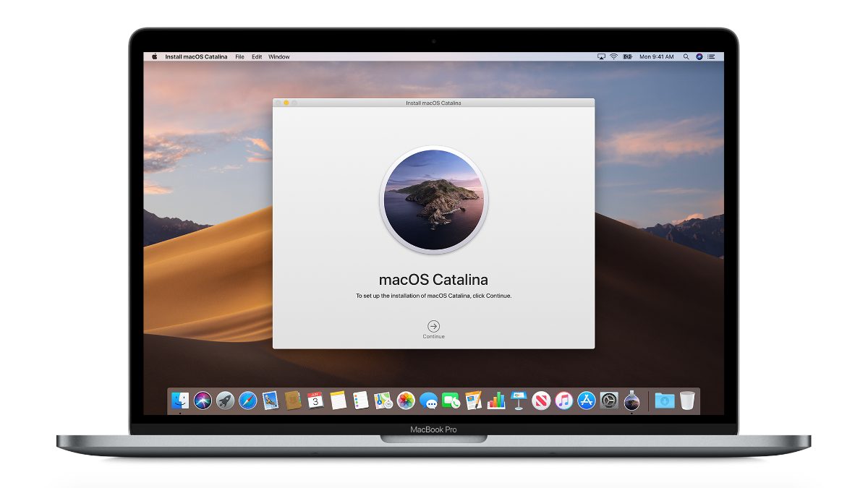Open the AirPlay display menu
Screen dimensions: 868x488
(600, 56)
